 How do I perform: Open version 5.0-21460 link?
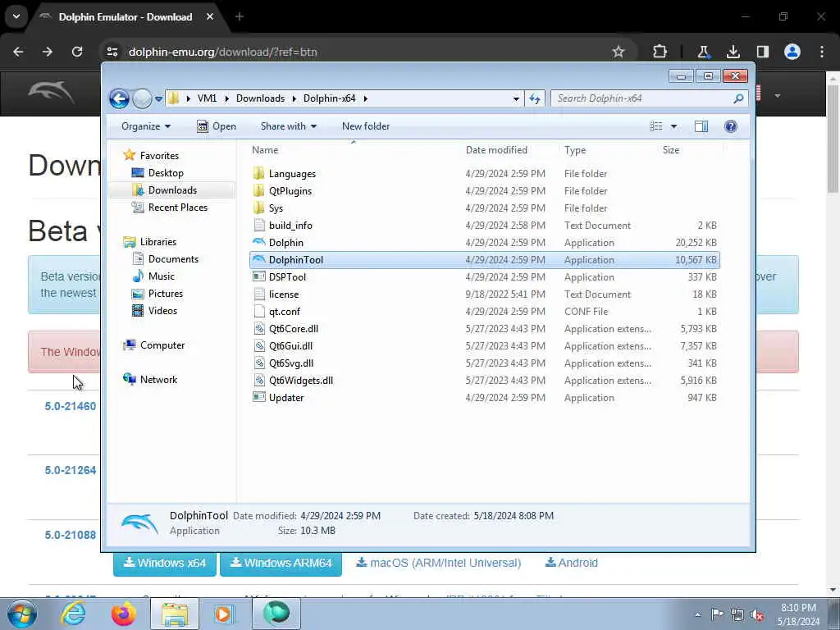coord(71,406)
